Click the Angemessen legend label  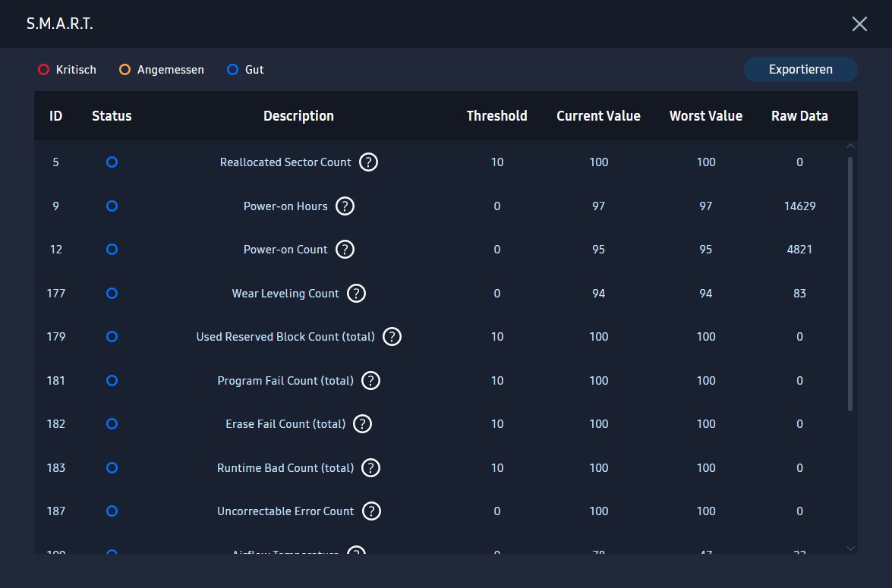[171, 69]
